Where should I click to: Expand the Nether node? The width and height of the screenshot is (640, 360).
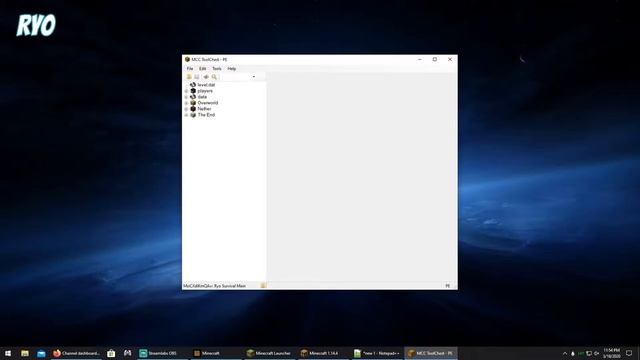187,109
